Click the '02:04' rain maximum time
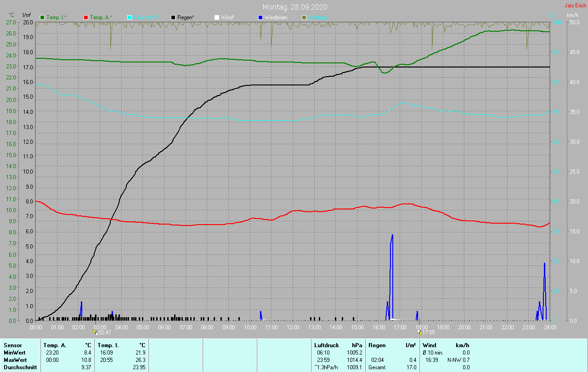The image size is (588, 372). pyautogui.click(x=378, y=360)
